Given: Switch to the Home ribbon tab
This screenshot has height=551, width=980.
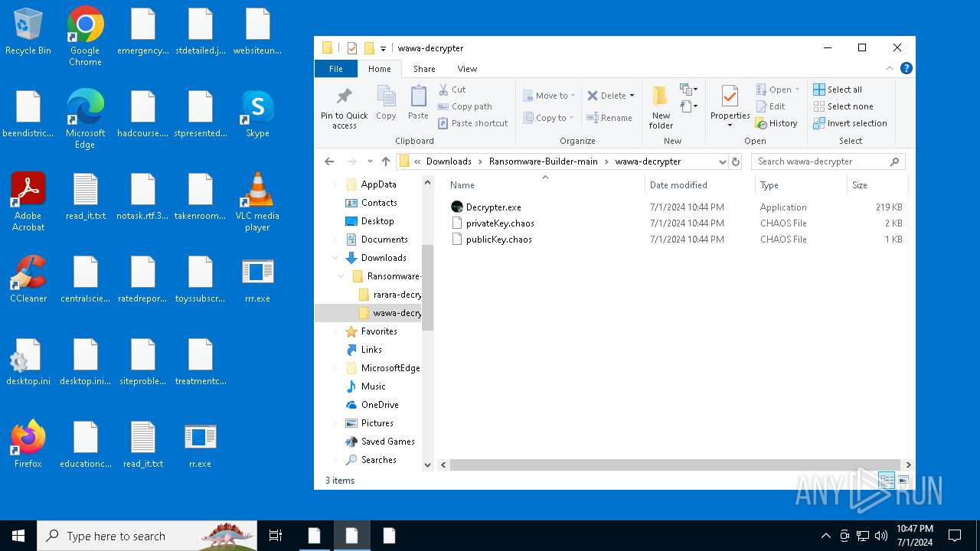Looking at the screenshot, I should (x=379, y=68).
